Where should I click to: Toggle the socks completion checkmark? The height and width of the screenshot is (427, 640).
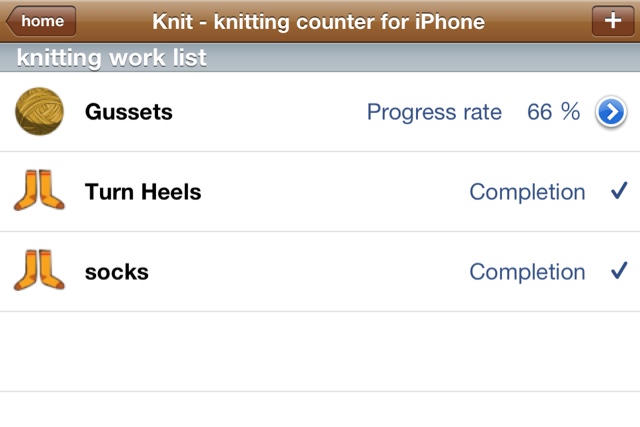(x=618, y=271)
